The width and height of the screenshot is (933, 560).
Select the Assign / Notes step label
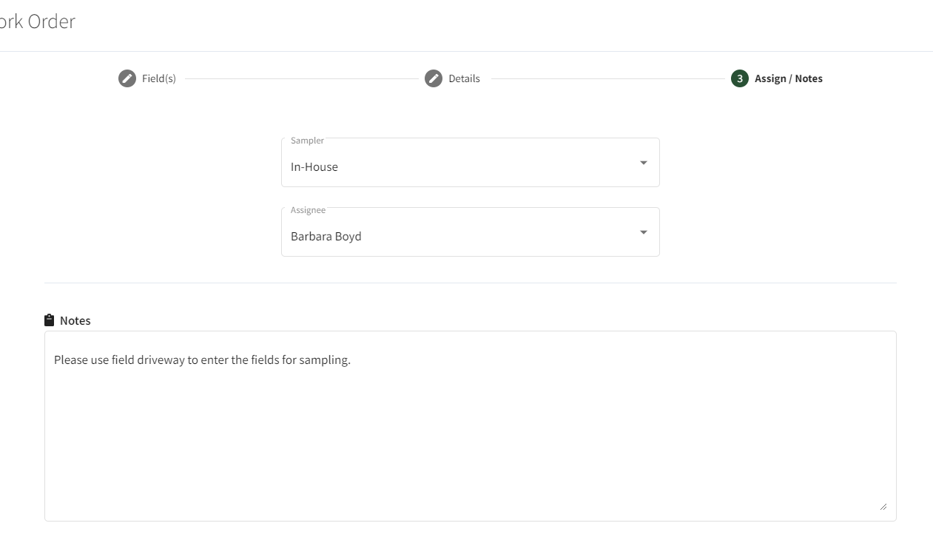[789, 78]
